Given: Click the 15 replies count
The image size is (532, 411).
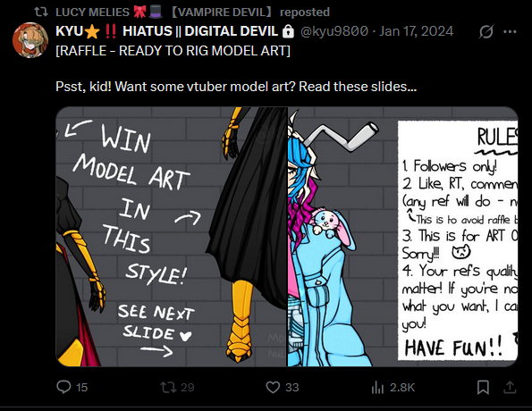Looking at the screenshot, I should point(81,387).
